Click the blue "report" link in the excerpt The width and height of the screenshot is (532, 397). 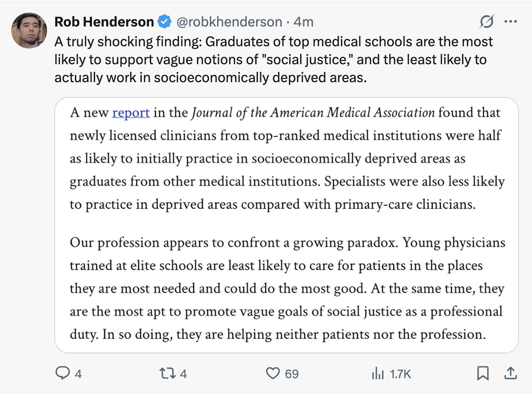pos(131,112)
